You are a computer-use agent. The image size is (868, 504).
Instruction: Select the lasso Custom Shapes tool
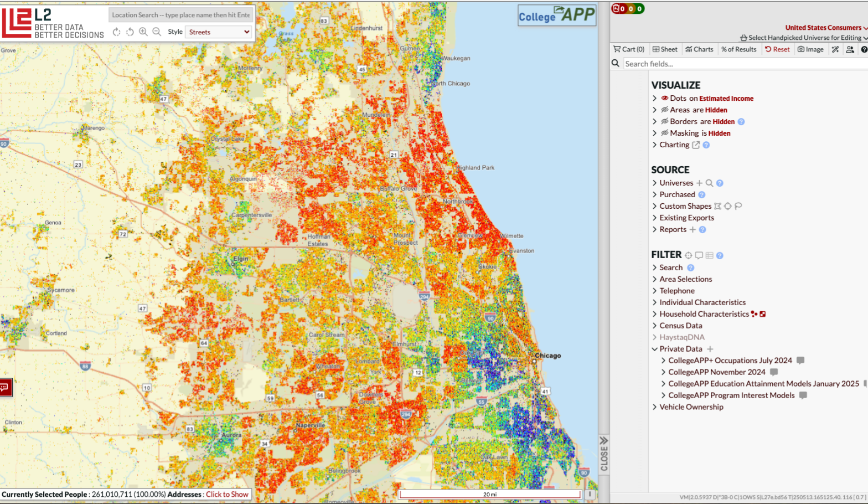coord(738,206)
